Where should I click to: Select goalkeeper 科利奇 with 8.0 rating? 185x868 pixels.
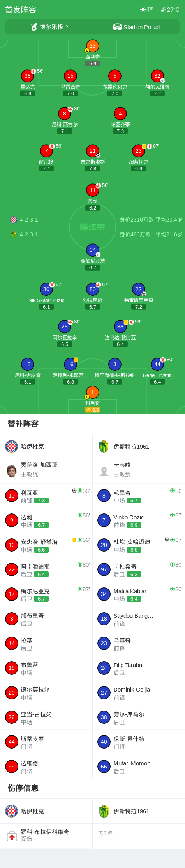tap(93, 393)
